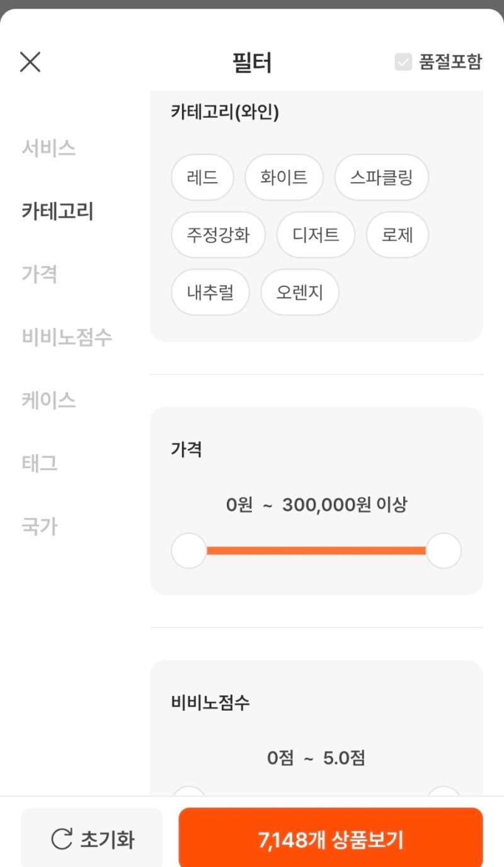Screen dimensions: 504x867
Task: Close the filter panel with X icon
Action: pyautogui.click(x=30, y=62)
